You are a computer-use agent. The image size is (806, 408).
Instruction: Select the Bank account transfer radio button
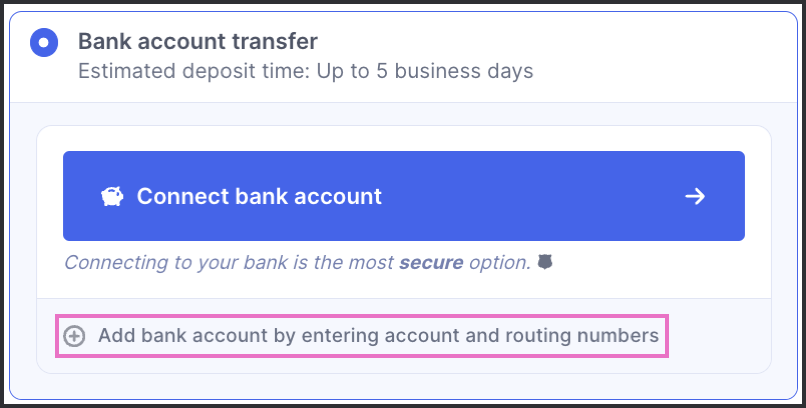pyautogui.click(x=44, y=43)
